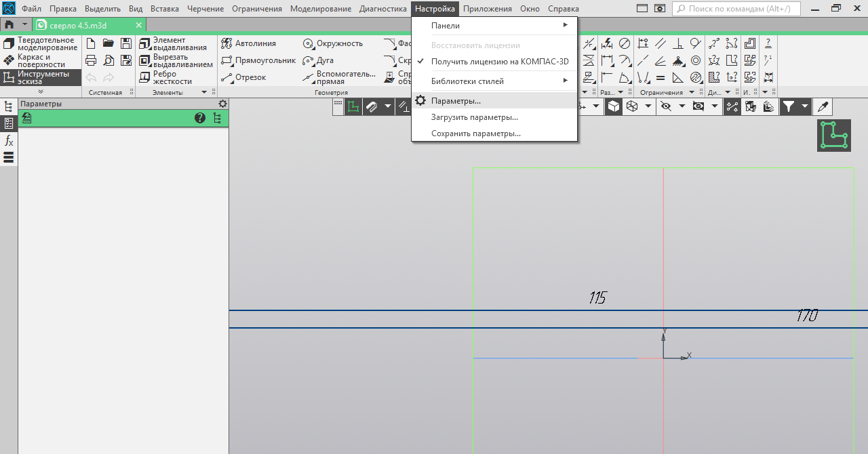Open the Ограничения group dropdown arrow
868x454 pixels.
692,92
